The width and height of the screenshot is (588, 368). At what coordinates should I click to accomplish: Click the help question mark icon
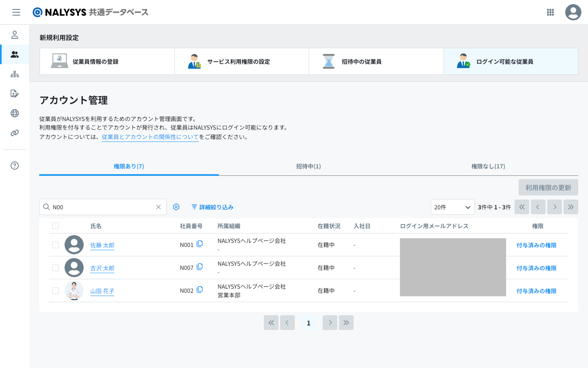click(15, 166)
